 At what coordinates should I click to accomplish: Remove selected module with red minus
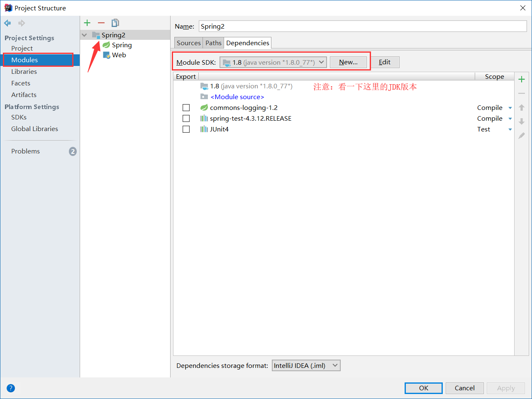[x=101, y=23]
